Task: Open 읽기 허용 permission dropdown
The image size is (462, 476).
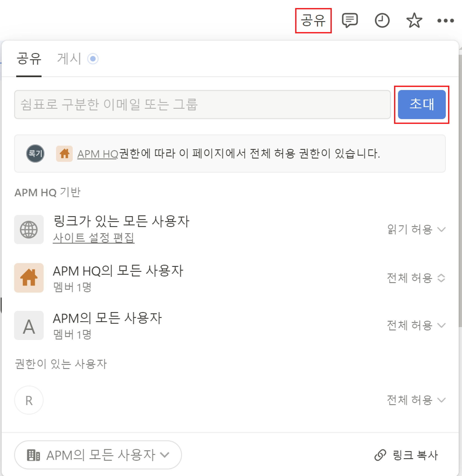Action: coord(416,229)
